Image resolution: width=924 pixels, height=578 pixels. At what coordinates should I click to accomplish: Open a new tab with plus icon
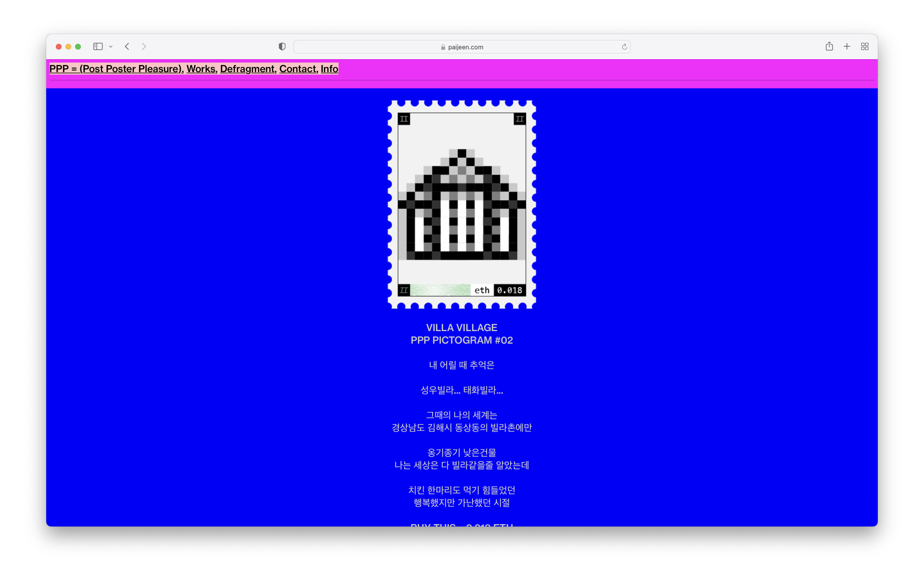tap(847, 47)
